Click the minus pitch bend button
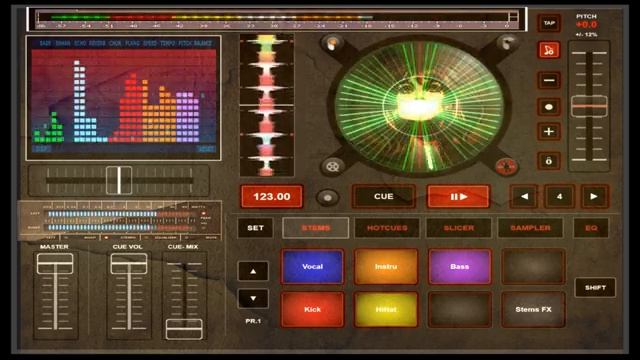The image size is (640, 360). [549, 80]
